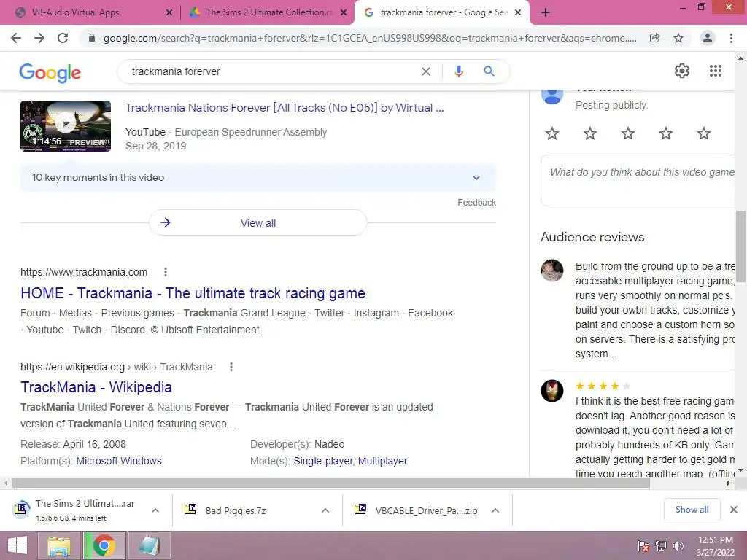Open new browser tab with plus
Screen dimensions: 747x560
coord(546,12)
